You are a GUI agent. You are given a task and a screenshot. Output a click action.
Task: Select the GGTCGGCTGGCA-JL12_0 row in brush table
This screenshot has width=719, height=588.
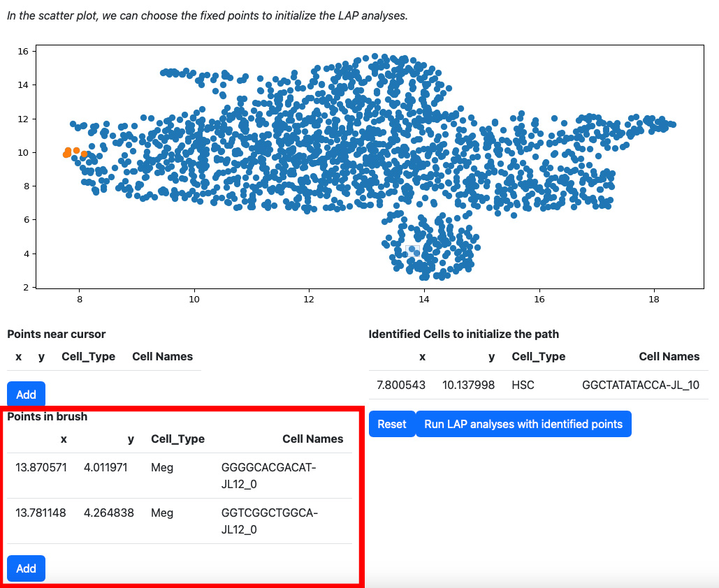(x=180, y=521)
